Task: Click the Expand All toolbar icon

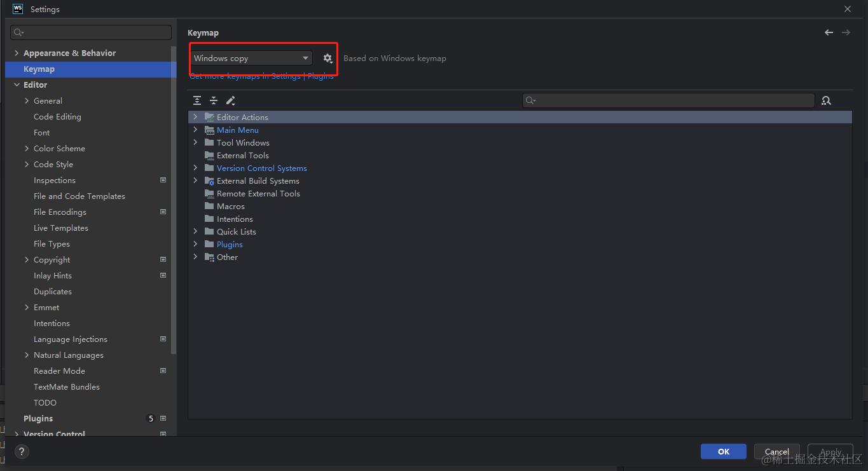Action: click(x=197, y=100)
